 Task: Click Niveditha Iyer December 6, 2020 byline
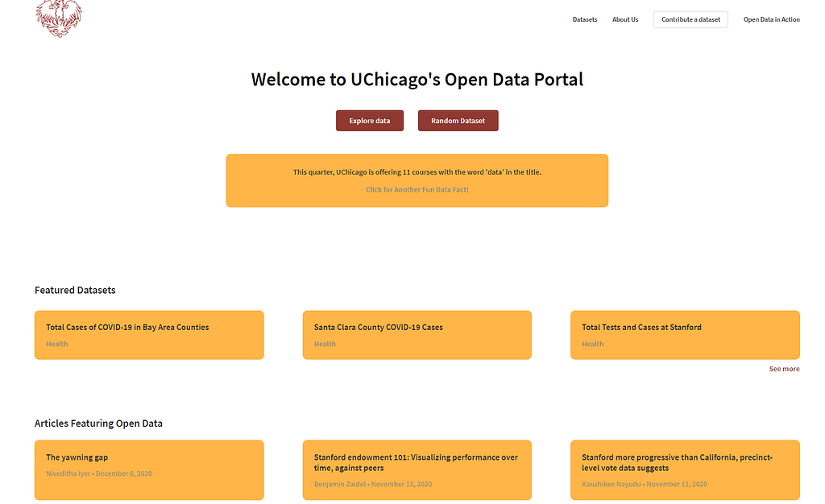(99, 473)
